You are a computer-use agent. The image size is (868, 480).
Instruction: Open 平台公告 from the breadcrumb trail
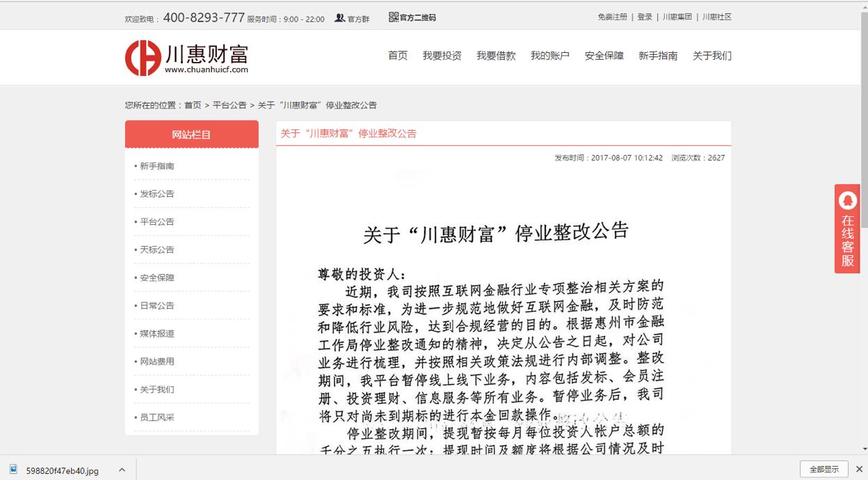pos(230,105)
